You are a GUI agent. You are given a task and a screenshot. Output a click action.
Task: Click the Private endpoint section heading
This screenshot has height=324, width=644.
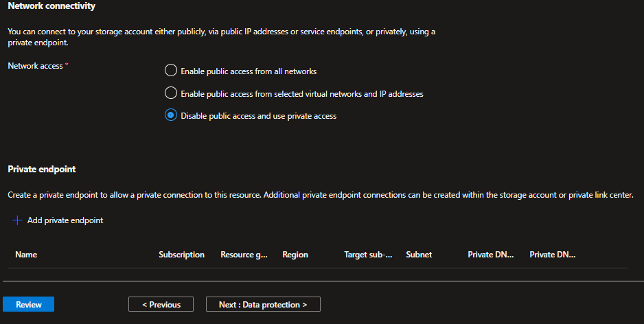(x=41, y=169)
